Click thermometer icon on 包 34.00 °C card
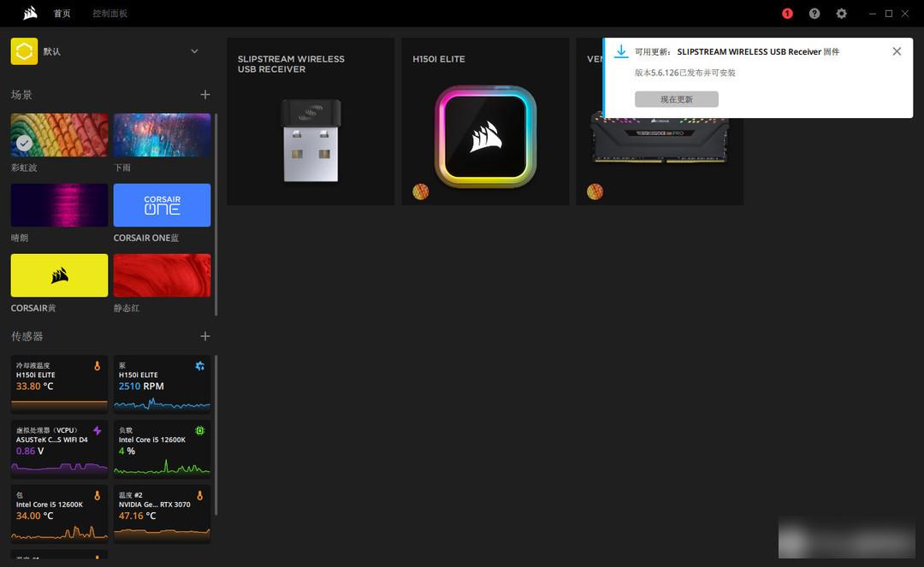 (98, 495)
